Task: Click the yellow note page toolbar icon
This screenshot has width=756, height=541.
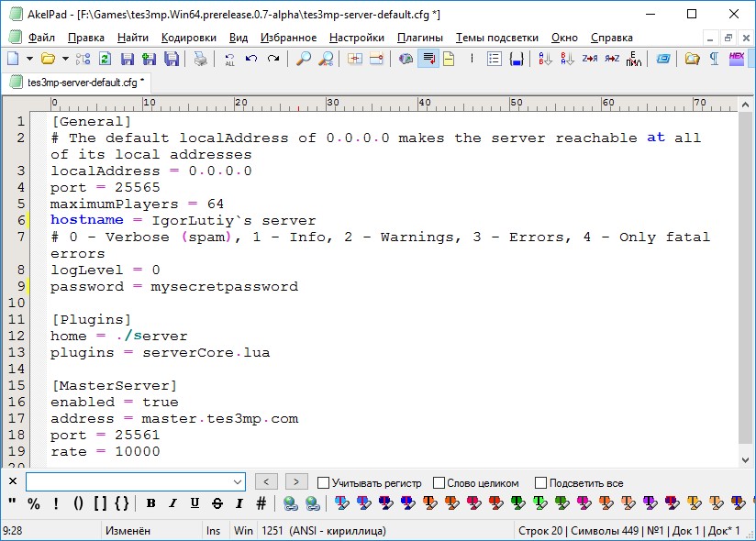Action: (x=449, y=59)
